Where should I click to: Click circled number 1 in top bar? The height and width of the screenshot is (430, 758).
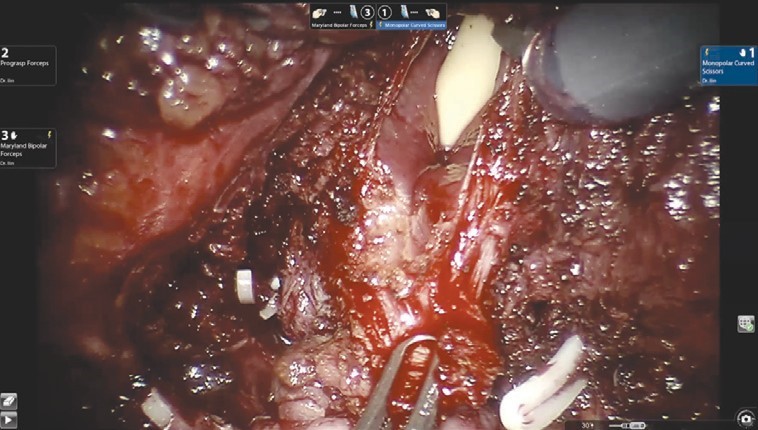[385, 13]
